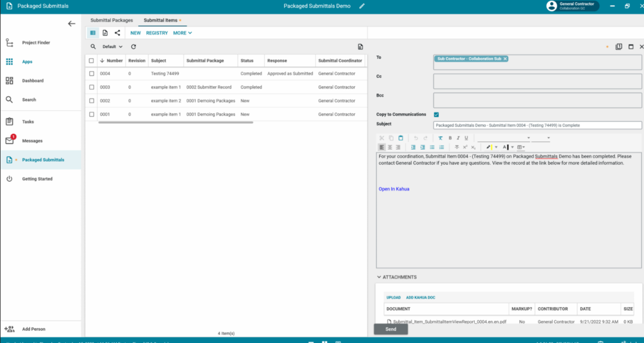This screenshot has height=343, width=644.
Task: Center align the message text
Action: (390, 147)
